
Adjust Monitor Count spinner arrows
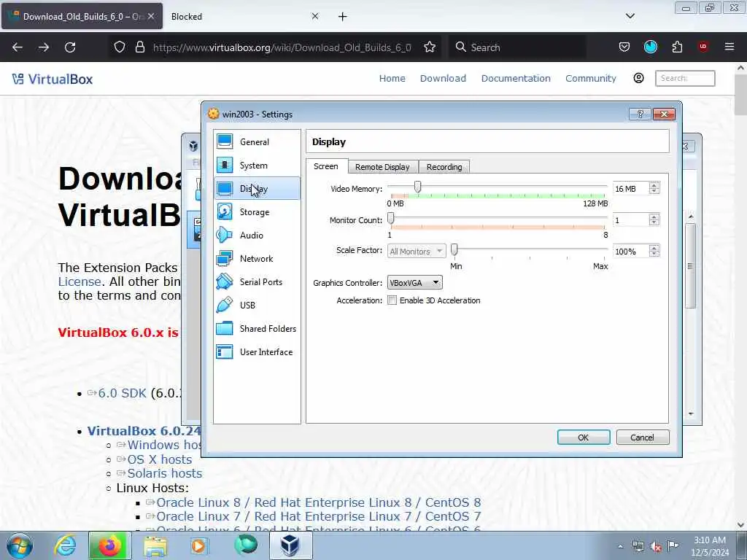[x=654, y=219]
